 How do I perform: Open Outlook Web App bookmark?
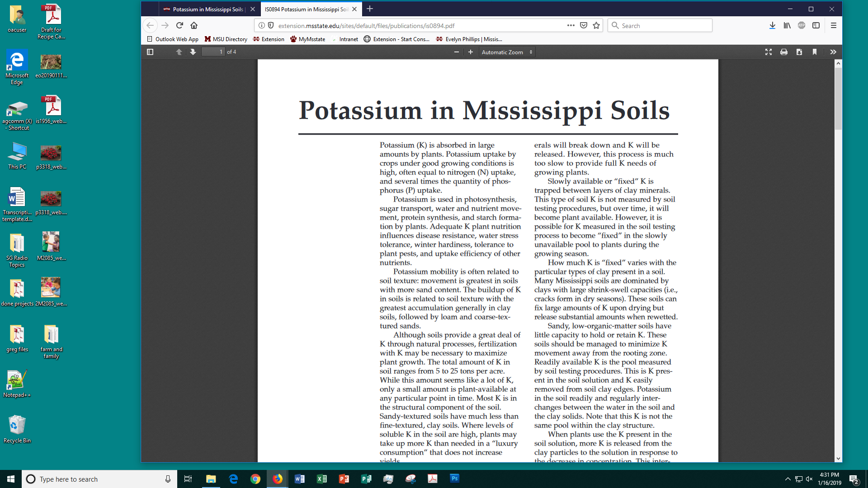click(x=173, y=39)
